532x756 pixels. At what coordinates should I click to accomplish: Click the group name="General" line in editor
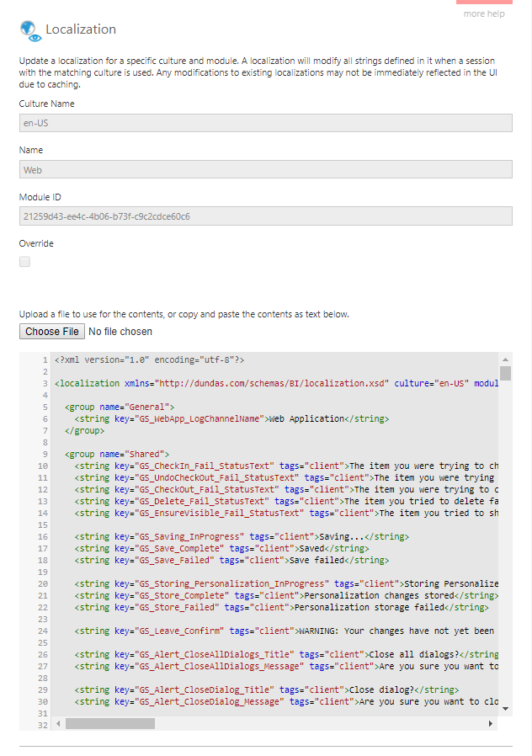[x=118, y=407]
